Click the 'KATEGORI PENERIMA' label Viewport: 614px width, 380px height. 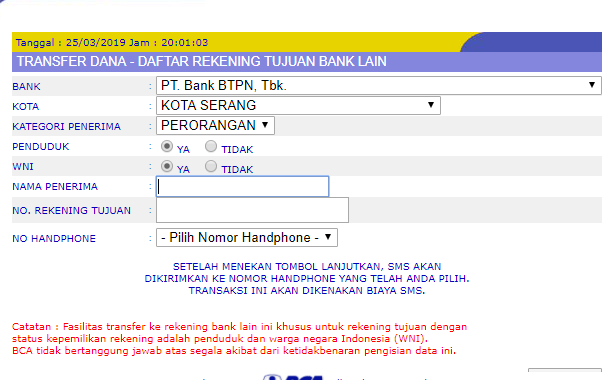[x=67, y=127]
